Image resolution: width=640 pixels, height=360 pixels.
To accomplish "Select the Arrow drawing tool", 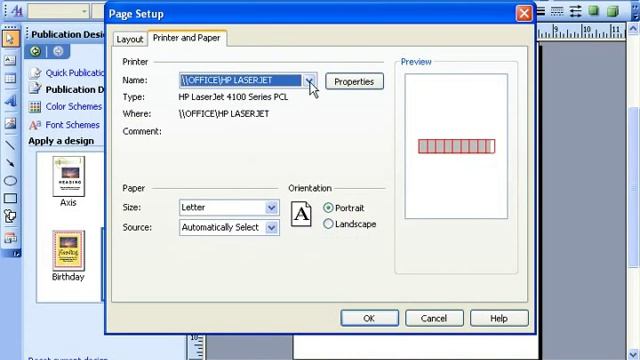I will (10, 162).
